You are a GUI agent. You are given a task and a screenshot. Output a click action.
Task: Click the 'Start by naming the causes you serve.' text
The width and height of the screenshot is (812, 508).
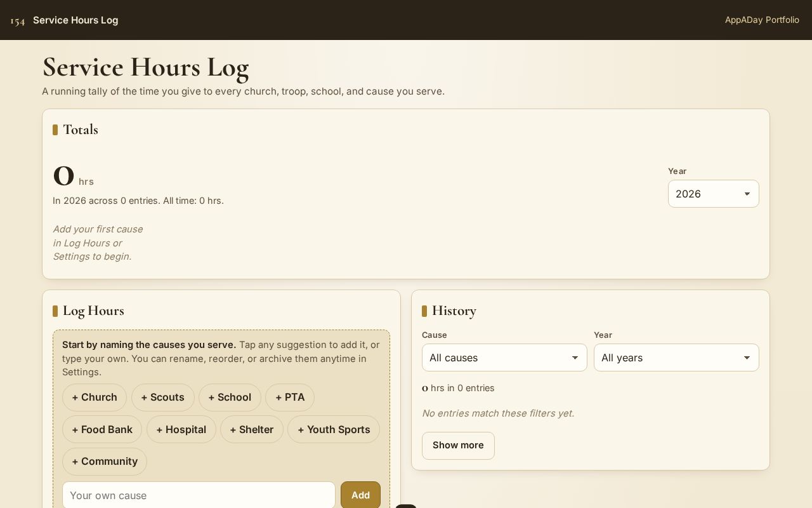(x=149, y=345)
